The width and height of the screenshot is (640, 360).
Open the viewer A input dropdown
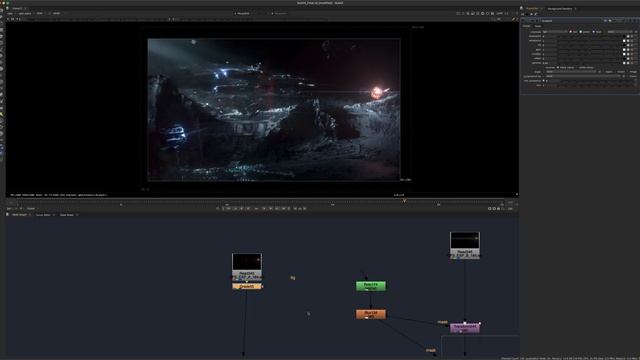244,13
